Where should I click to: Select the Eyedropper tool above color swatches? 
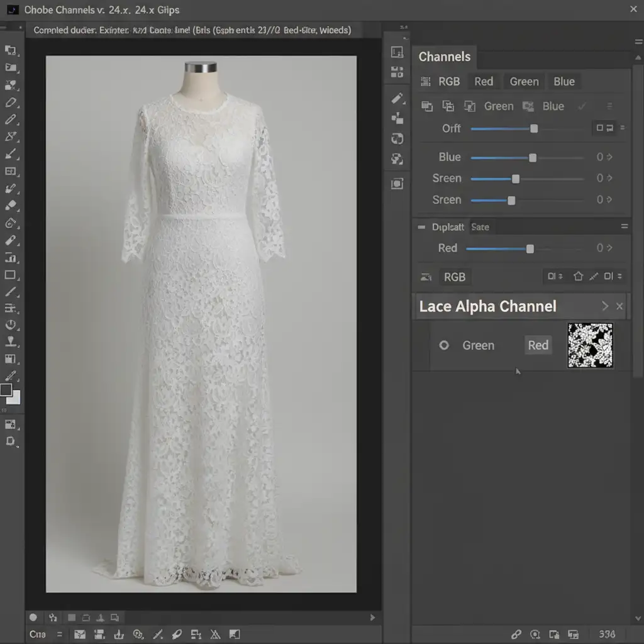tap(10, 375)
